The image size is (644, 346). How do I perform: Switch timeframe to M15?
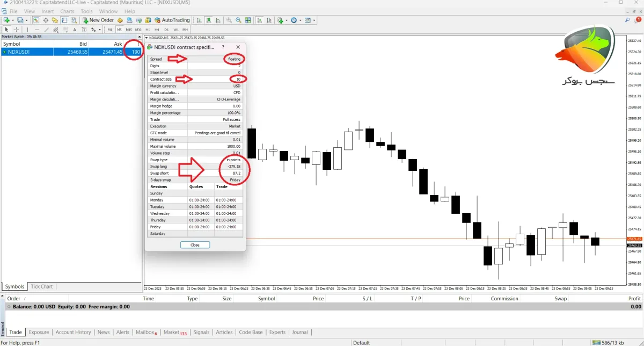pos(129,29)
